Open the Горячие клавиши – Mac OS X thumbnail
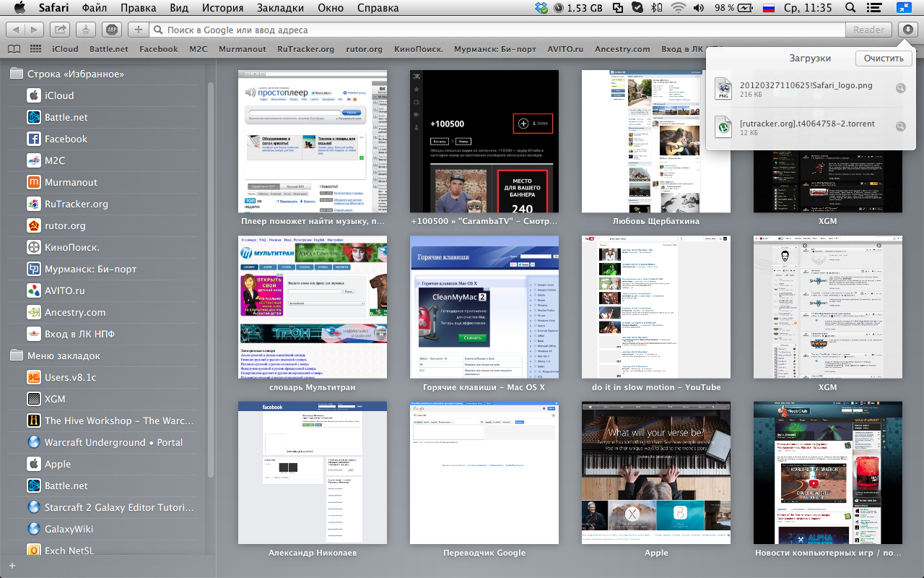 pos(484,307)
